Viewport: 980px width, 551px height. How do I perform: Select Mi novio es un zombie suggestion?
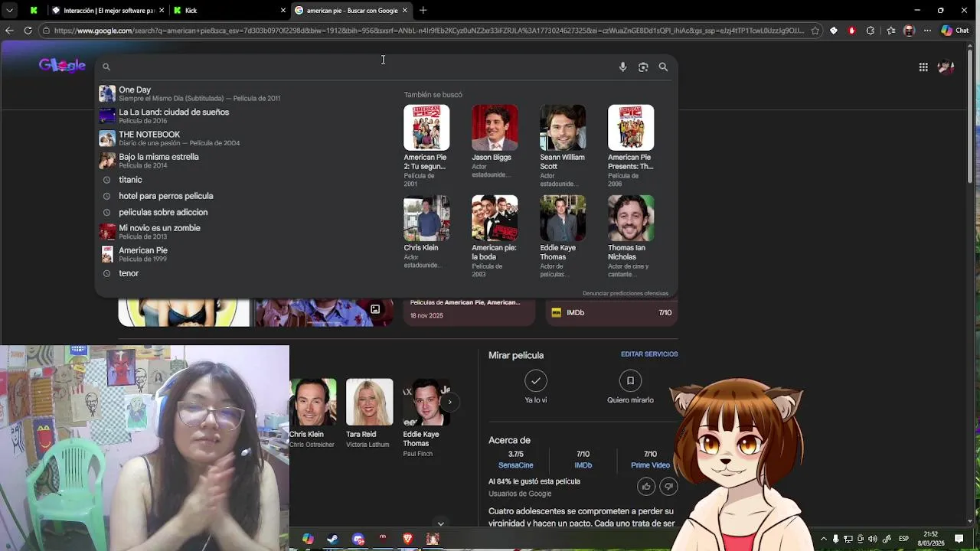click(x=245, y=231)
